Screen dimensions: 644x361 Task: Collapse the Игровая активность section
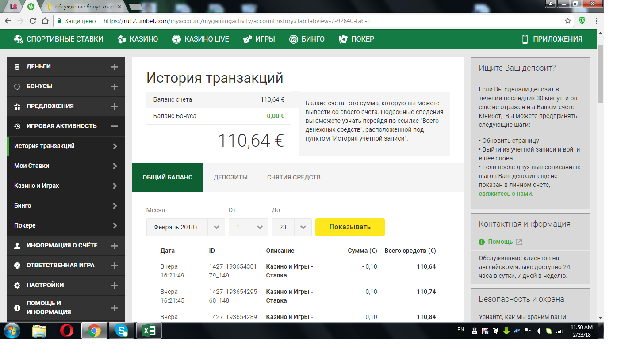tap(115, 126)
